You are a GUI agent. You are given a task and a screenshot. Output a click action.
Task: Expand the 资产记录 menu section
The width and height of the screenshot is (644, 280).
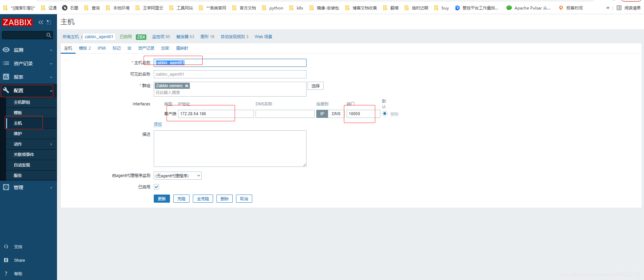click(x=51, y=63)
